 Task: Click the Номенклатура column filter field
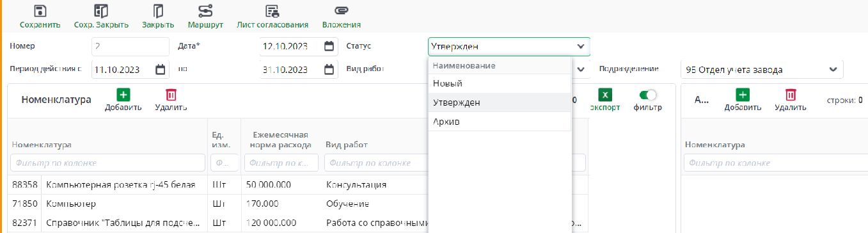click(x=107, y=163)
